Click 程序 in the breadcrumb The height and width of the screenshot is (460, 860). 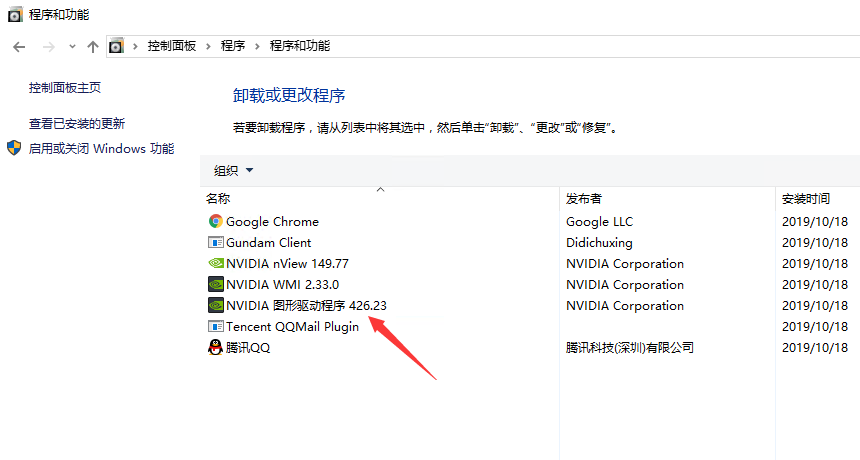(233, 46)
